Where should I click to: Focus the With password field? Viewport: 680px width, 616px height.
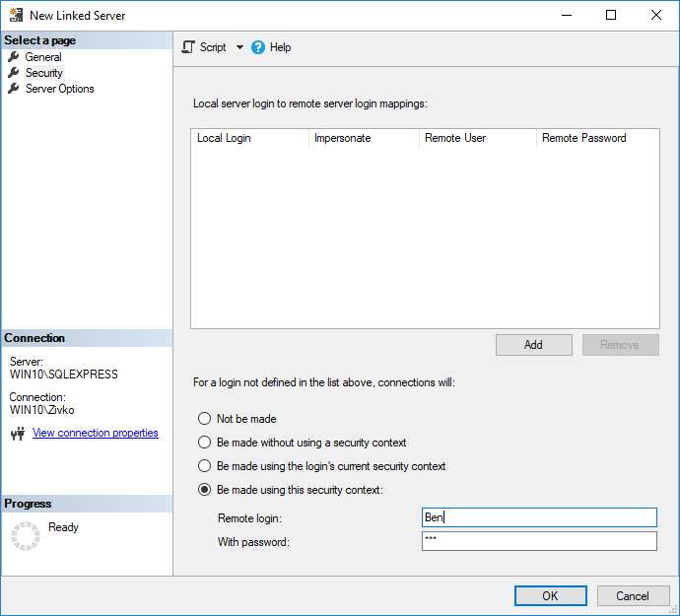tap(538, 541)
